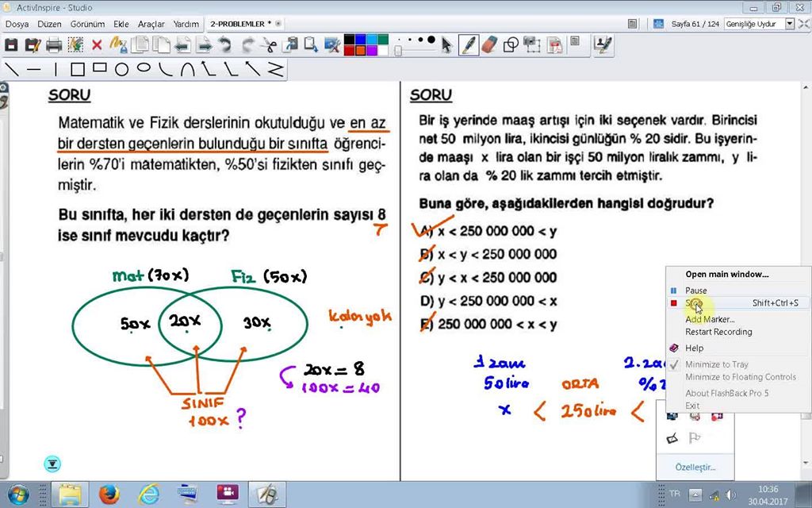Close the 2-PROBLEMLER tab with its small button
The height and width of the screenshot is (508, 812).
(x=278, y=24)
